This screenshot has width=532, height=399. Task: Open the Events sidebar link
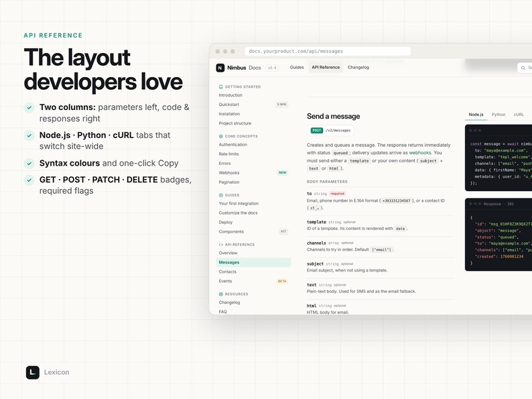tap(225, 281)
